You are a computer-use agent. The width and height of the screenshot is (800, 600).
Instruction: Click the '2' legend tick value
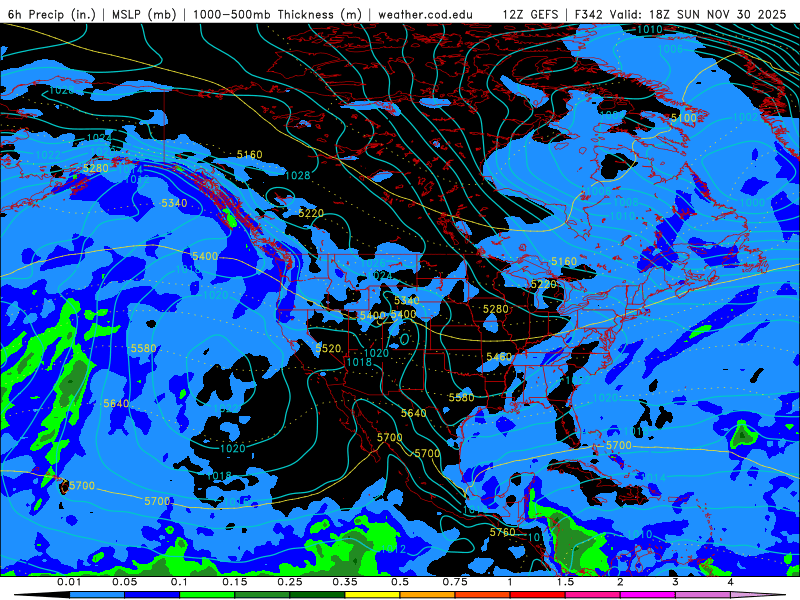(x=620, y=582)
